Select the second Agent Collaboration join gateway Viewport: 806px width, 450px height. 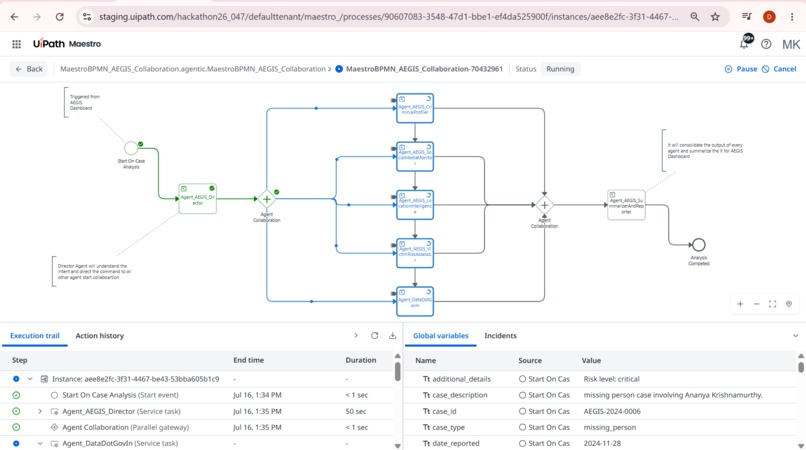tap(544, 205)
